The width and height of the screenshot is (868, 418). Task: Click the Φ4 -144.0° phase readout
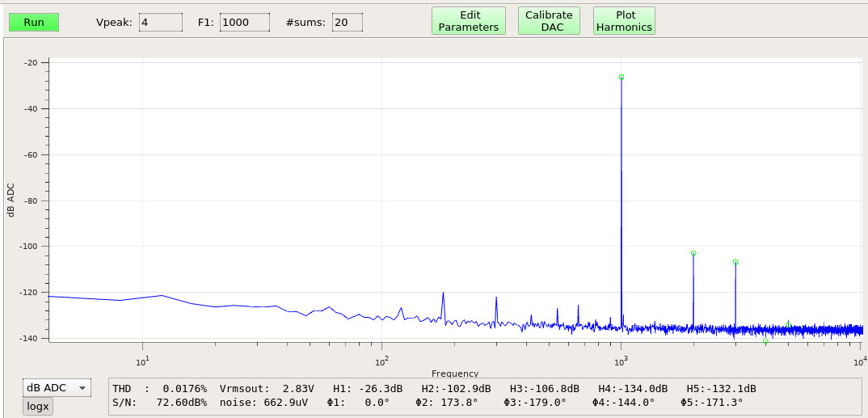coord(623,403)
